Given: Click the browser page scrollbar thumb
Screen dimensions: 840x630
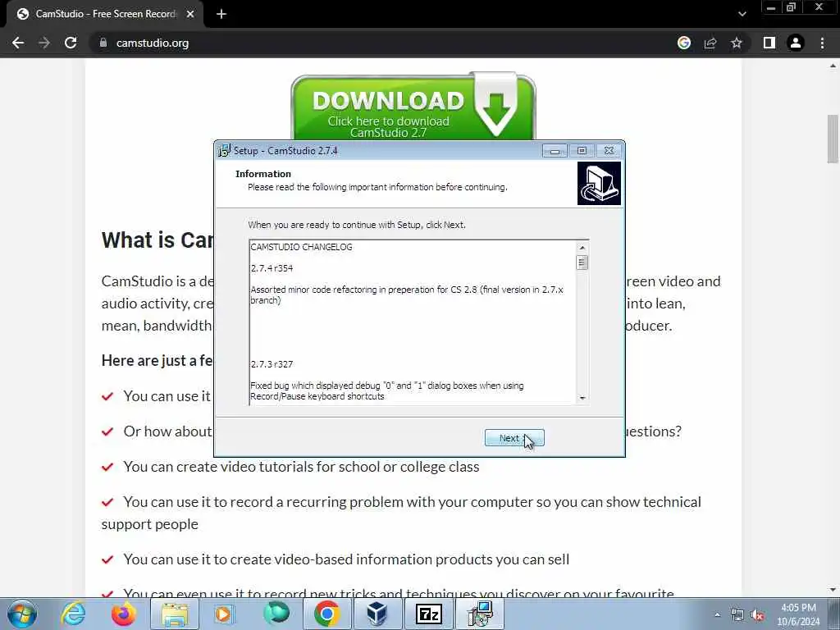Looking at the screenshot, I should (x=833, y=138).
